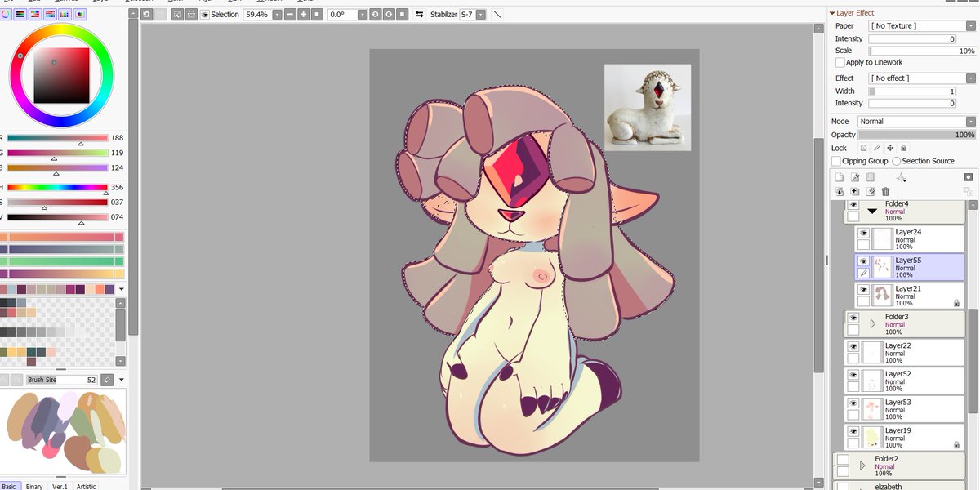Hide Layer55 with its eye icon
This screenshot has width=980, height=490.
coord(863,261)
